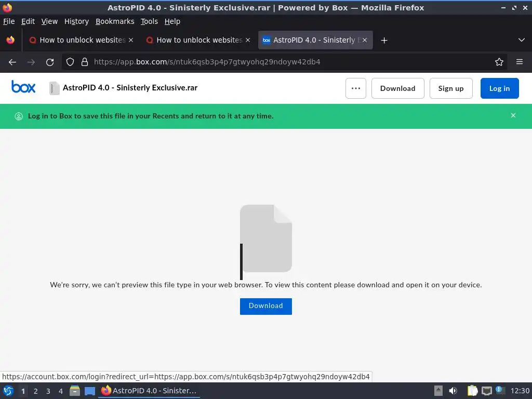532x399 pixels.
Task: Click the blue Download button below the message
Action: coord(265,306)
